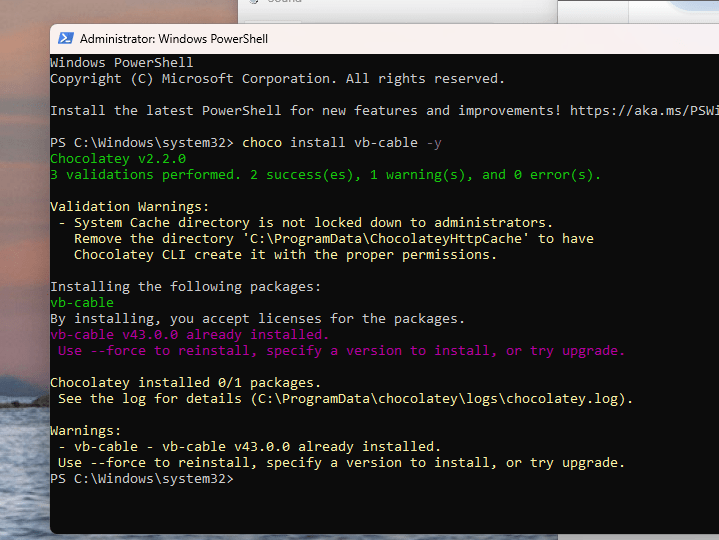Viewport: 719px width, 540px height.
Task: Click the 'Administrator: Windows PowerShell' window title
Action: point(174,39)
